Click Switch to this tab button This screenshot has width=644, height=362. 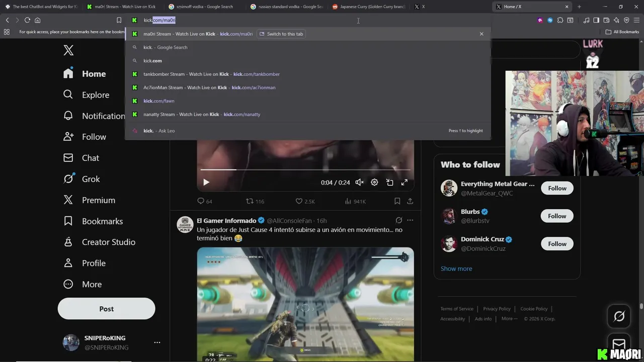pyautogui.click(x=281, y=34)
